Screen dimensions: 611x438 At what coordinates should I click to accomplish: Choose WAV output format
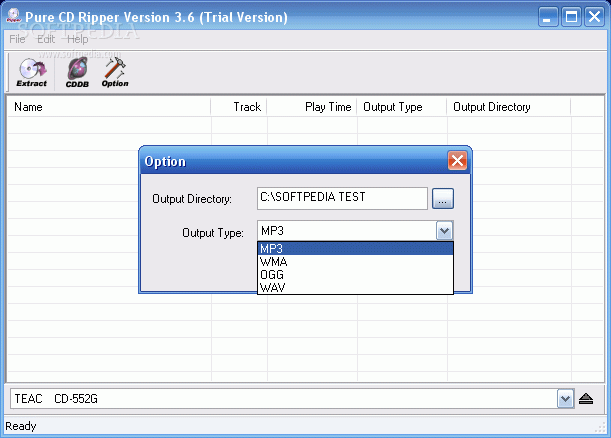point(355,288)
